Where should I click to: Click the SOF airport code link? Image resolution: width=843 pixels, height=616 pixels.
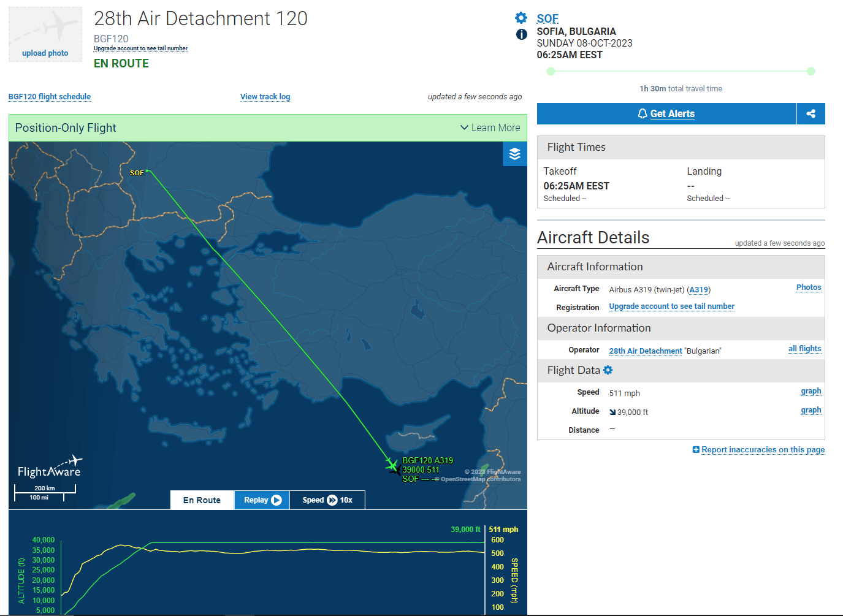point(547,18)
